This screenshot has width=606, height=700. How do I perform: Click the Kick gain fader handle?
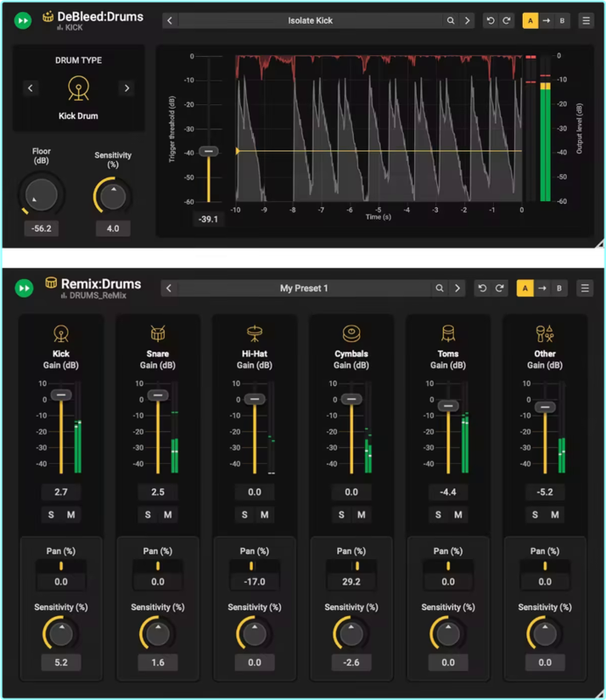tap(61, 395)
